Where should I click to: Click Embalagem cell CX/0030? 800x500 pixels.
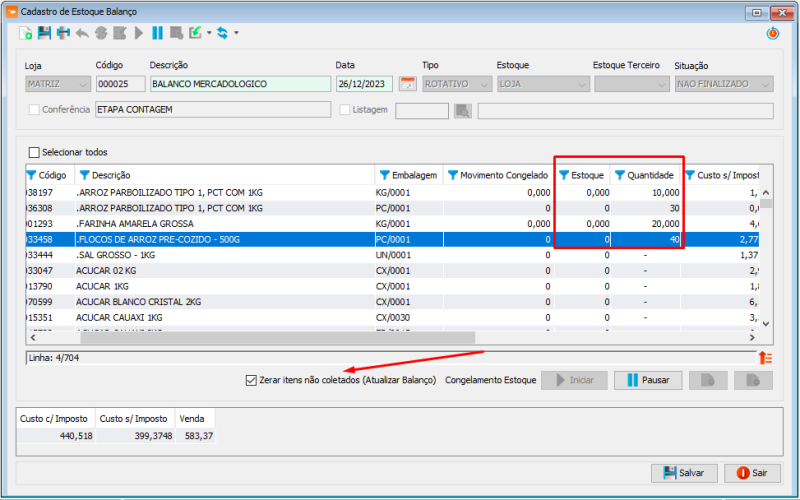tap(409, 317)
